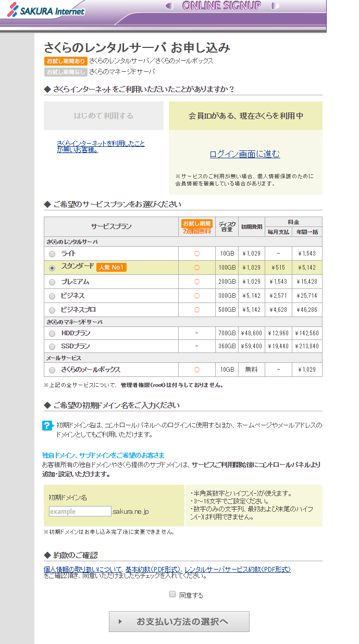Click the trial circle in さくらのメールボックス row
This screenshot has width=359, height=644.
[197, 370]
